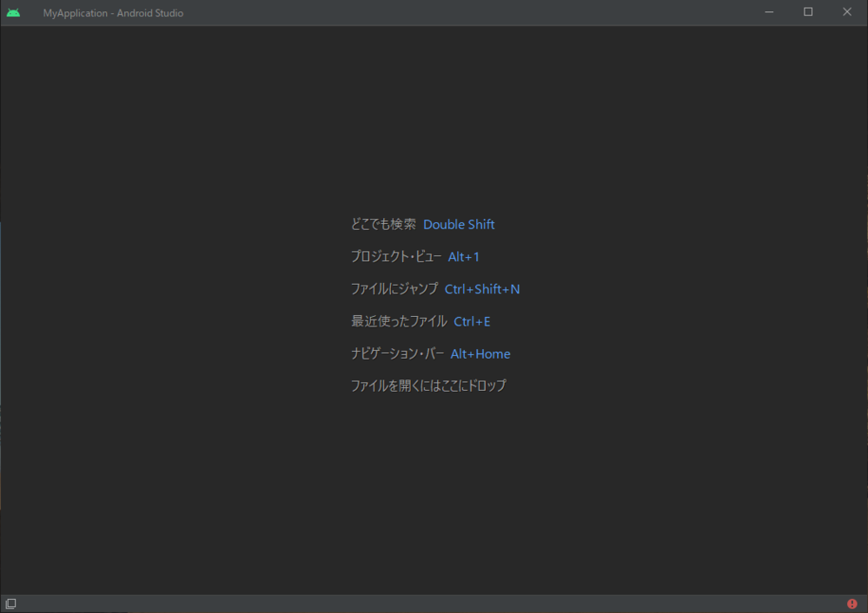Image resolution: width=868 pixels, height=613 pixels.
Task: Maximize the Android Studio window
Action: click(808, 12)
